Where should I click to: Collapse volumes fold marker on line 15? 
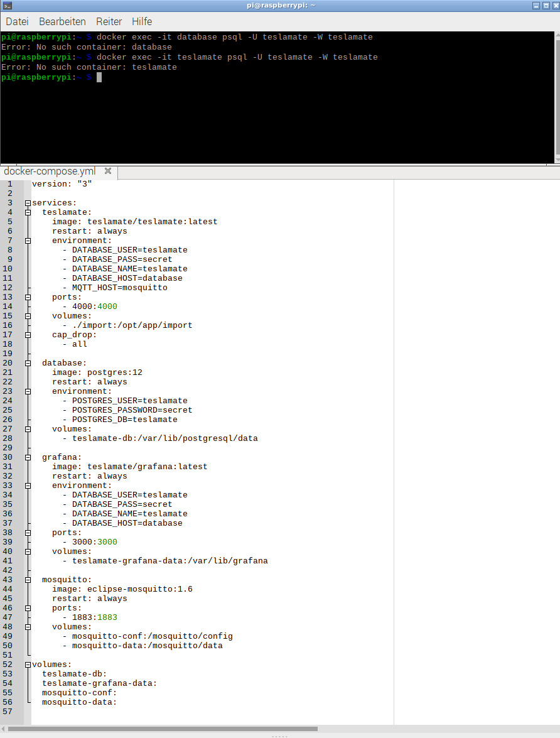28,317
